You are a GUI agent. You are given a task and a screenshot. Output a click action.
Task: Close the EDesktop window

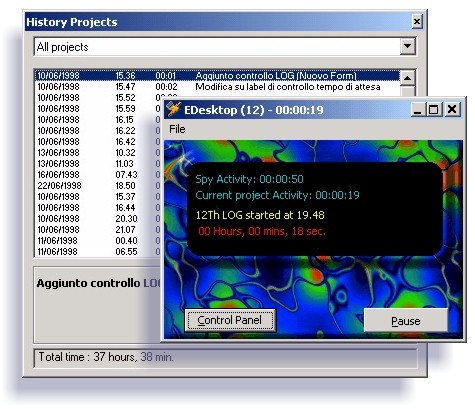[x=452, y=109]
